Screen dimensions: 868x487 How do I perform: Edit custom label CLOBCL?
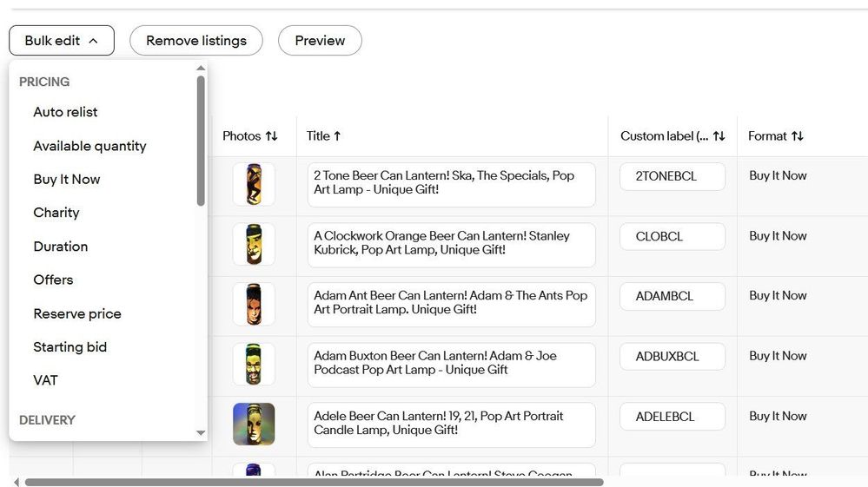tap(673, 237)
